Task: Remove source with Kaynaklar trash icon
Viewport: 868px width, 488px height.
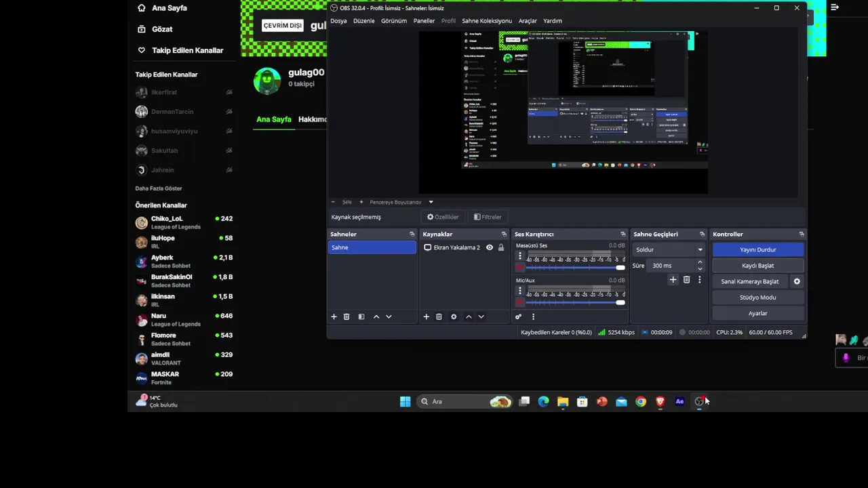Action: (439, 317)
